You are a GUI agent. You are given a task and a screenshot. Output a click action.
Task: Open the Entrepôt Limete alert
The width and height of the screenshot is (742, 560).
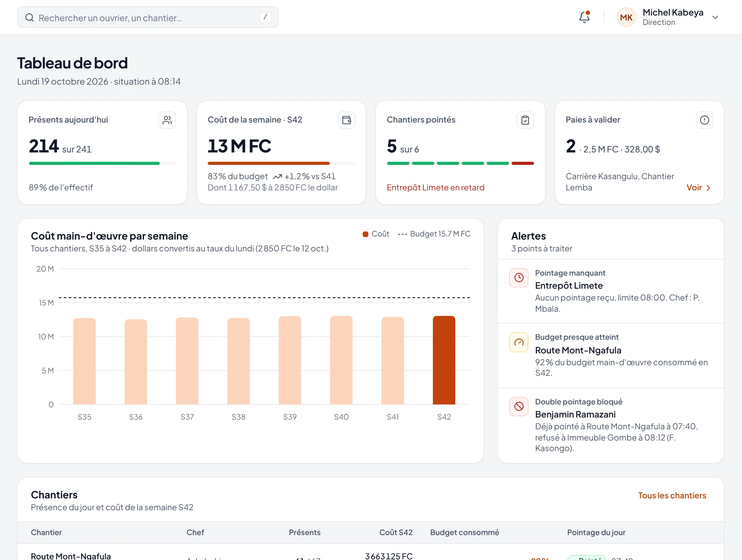click(611, 291)
